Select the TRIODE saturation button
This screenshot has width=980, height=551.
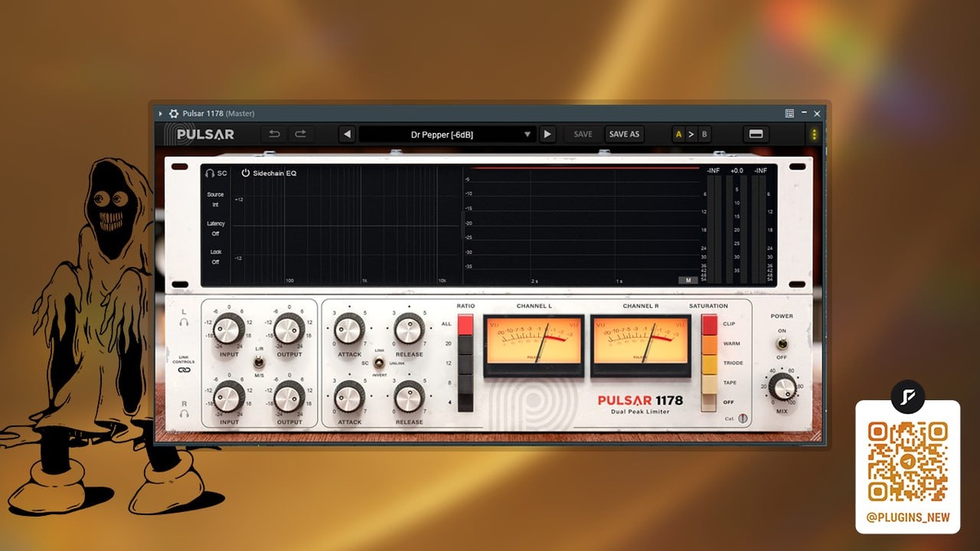(x=708, y=363)
